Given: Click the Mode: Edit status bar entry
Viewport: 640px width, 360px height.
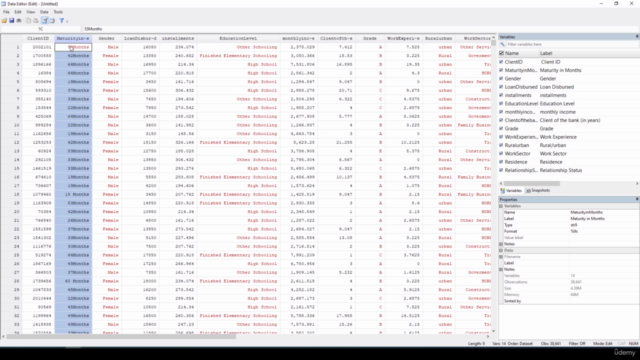Looking at the screenshot, I should [x=602, y=344].
